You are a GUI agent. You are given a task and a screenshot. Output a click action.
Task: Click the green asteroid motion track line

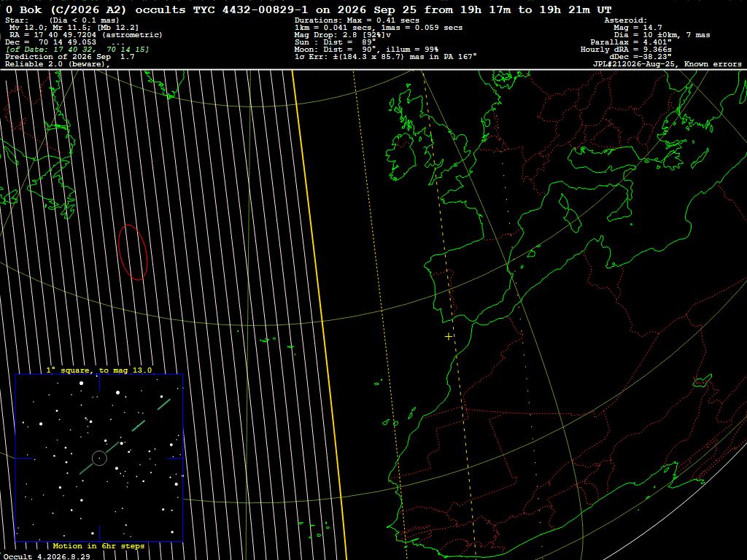point(125,437)
